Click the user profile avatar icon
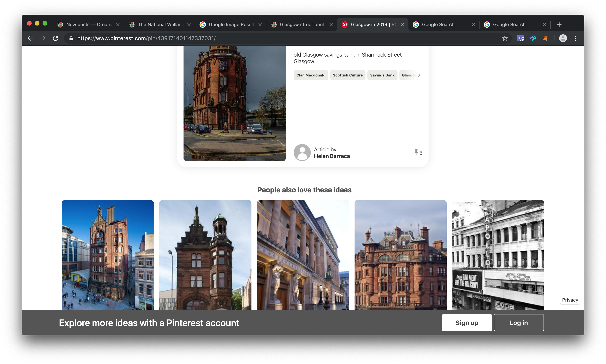606x364 pixels. coord(563,38)
